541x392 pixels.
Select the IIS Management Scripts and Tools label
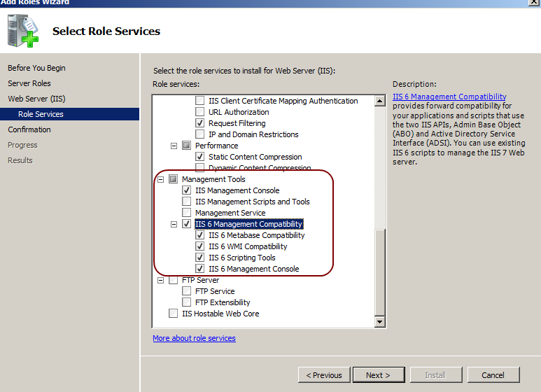[x=253, y=202]
